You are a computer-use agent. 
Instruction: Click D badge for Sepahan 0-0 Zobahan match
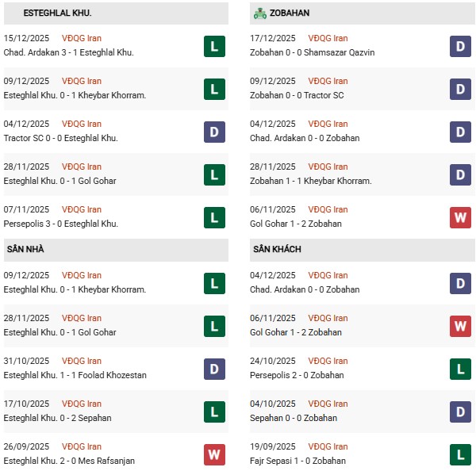pyautogui.click(x=462, y=412)
